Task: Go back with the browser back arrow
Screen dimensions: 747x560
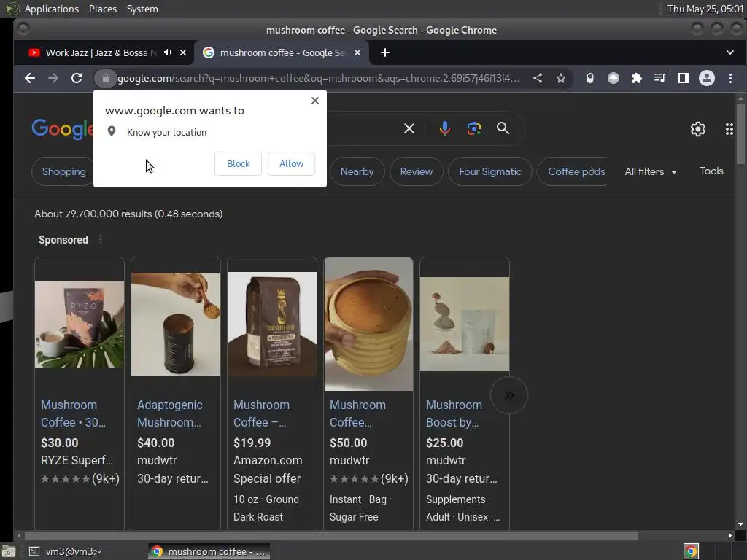Action: [29, 78]
